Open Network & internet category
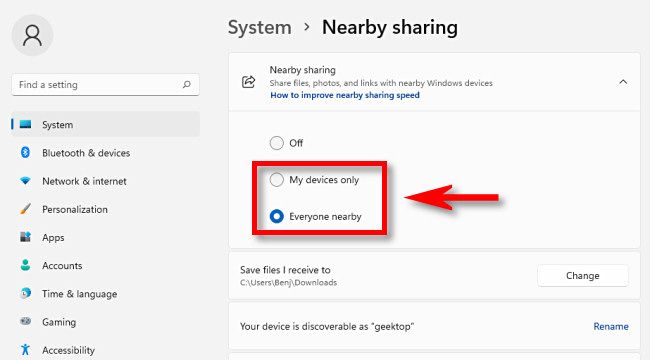650x360 pixels. coord(105,181)
